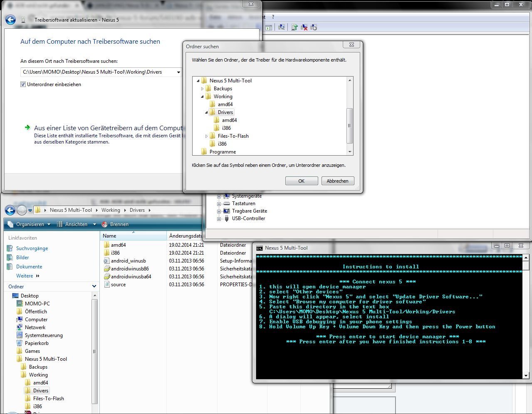Go back in the driver update wizard
This screenshot has height=414, width=532.
(10, 20)
